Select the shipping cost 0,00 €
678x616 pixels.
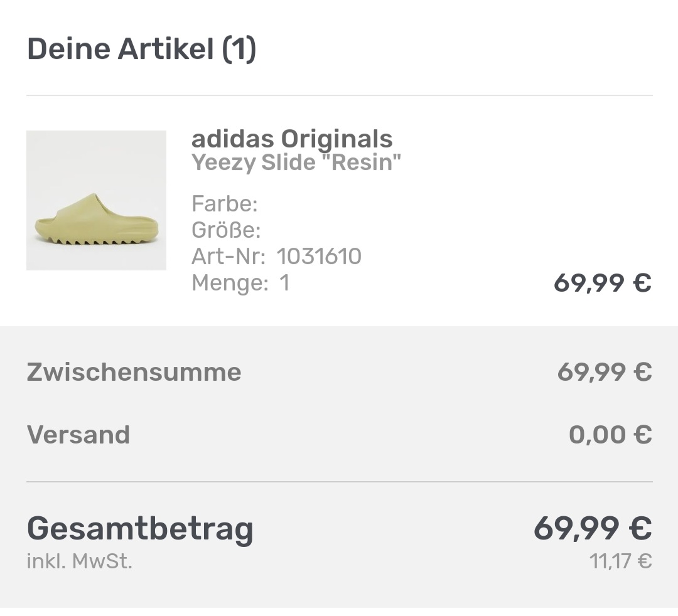coord(610,435)
